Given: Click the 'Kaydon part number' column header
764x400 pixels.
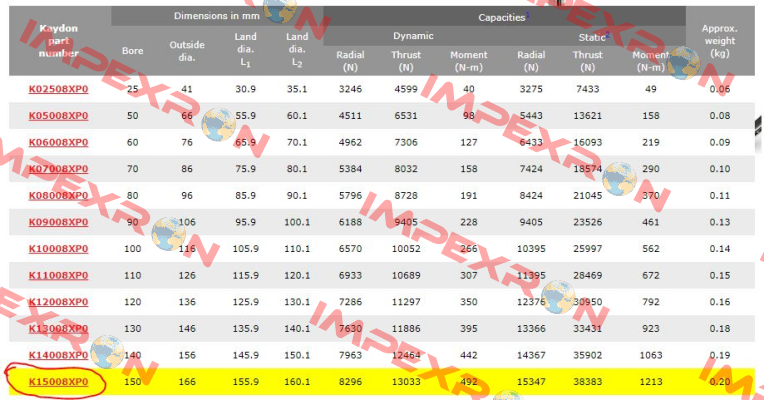Looking at the screenshot, I should point(58,41).
